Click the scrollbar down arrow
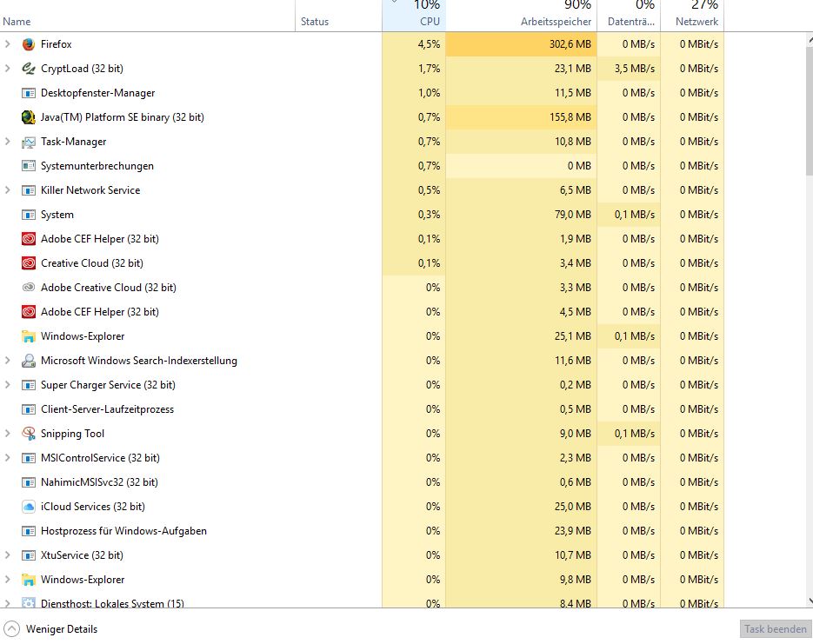 (810, 601)
